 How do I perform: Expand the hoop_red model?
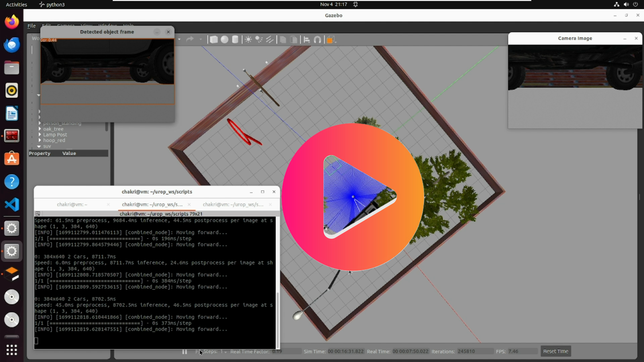pos(40,140)
